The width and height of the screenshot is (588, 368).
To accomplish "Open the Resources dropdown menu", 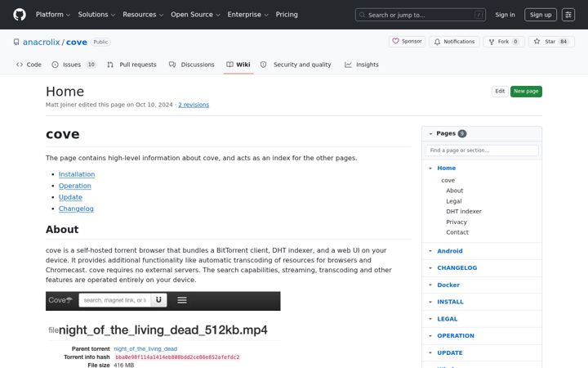I will click(143, 15).
